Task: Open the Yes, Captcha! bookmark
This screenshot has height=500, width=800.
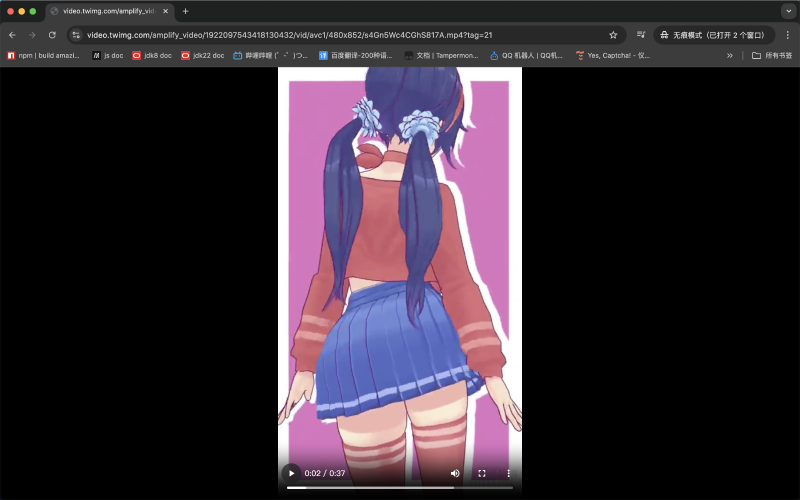Action: [612, 55]
